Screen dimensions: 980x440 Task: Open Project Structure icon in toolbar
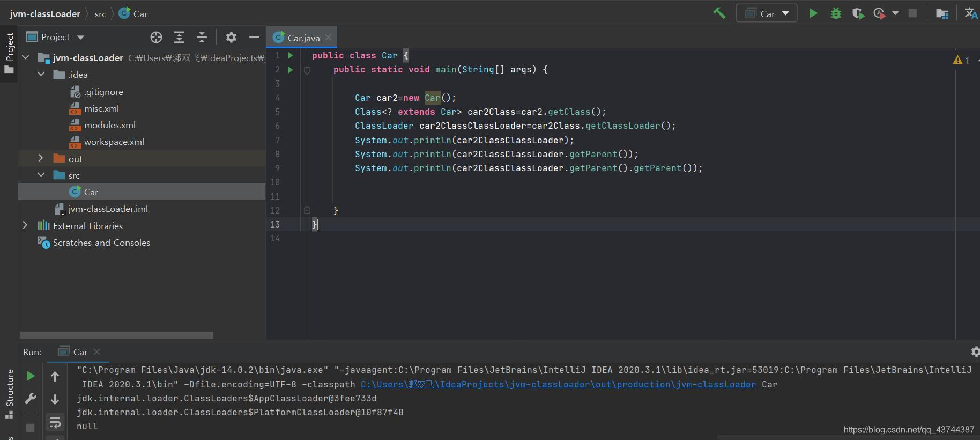coord(942,13)
